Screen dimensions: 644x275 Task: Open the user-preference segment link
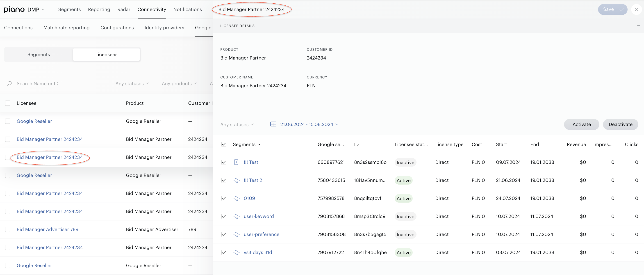pos(262,234)
